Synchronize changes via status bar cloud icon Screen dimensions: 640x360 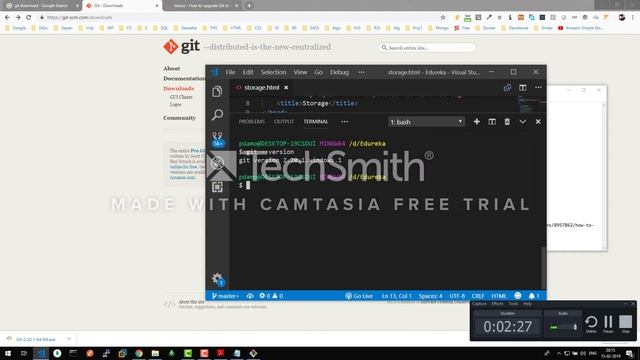(x=250, y=296)
